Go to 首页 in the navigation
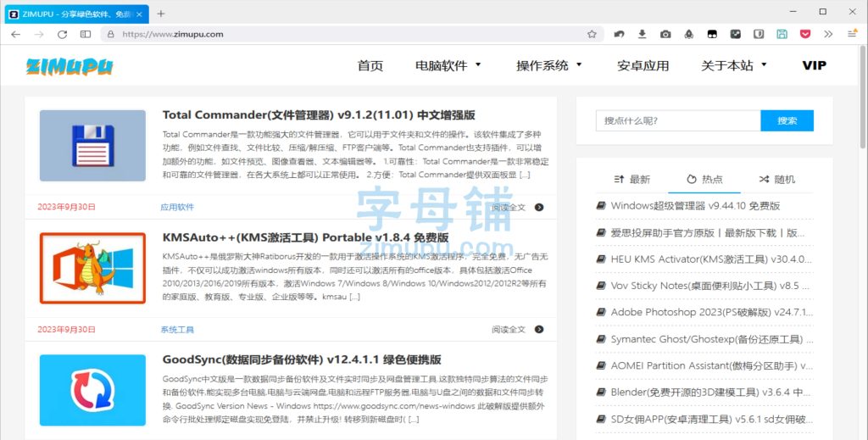This screenshot has width=868, height=440. (370, 65)
